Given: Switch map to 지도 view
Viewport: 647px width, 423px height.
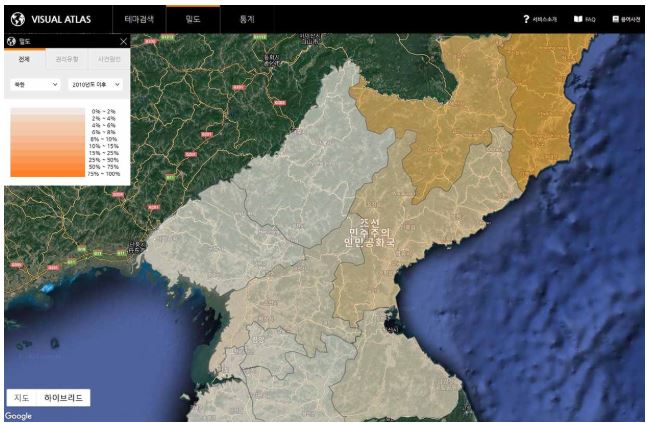Looking at the screenshot, I should coord(21,398).
